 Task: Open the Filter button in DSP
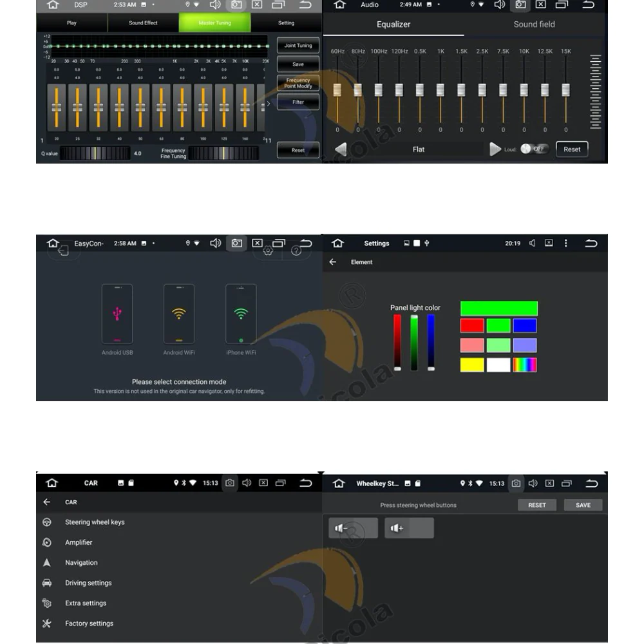298,102
